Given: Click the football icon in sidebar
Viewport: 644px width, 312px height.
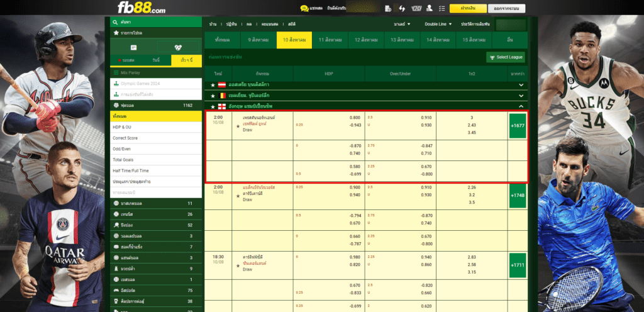Looking at the screenshot, I should click(116, 106).
